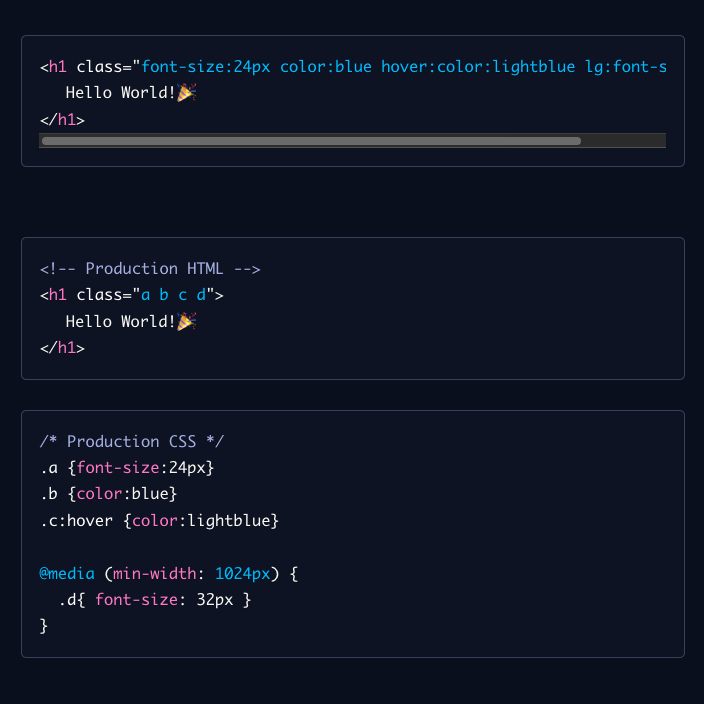The image size is (704, 704).
Task: Click the '<!-- Production HTML -->' comment
Action: coord(150,268)
